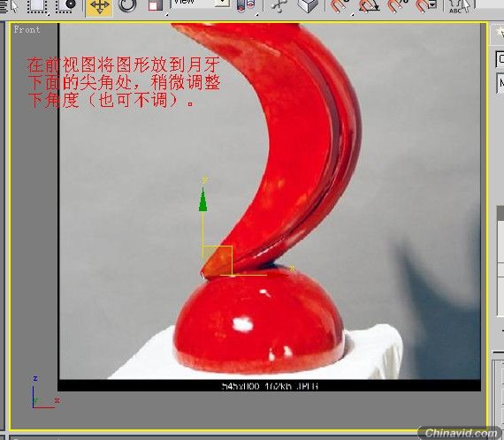
Task: Toggle the Spinner Snap button
Action: [426, 5]
